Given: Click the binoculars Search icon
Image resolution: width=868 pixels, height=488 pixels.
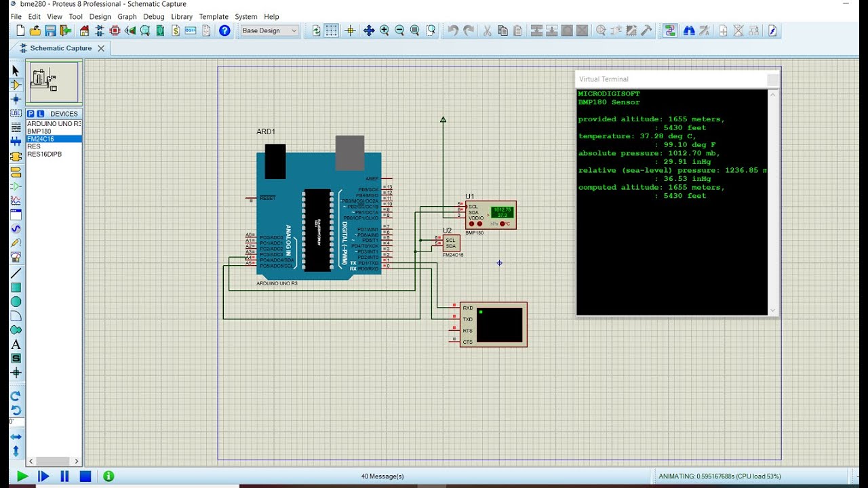Looking at the screenshot, I should click(689, 30).
